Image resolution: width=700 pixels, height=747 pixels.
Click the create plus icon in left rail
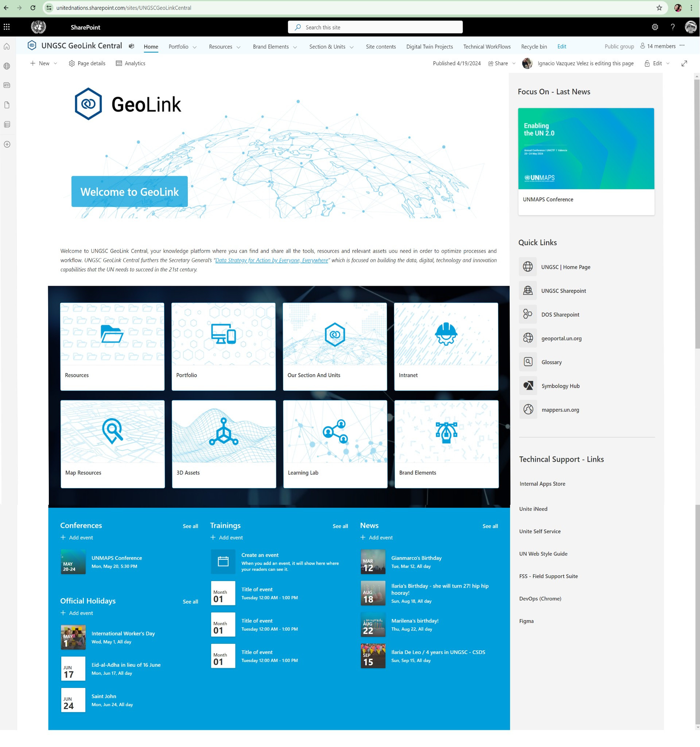(x=7, y=144)
